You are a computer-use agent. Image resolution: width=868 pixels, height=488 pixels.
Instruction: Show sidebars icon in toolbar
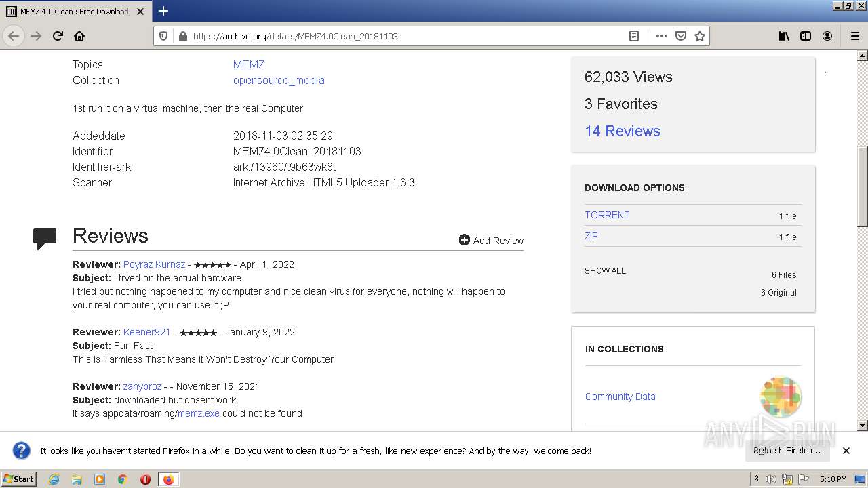click(x=806, y=36)
